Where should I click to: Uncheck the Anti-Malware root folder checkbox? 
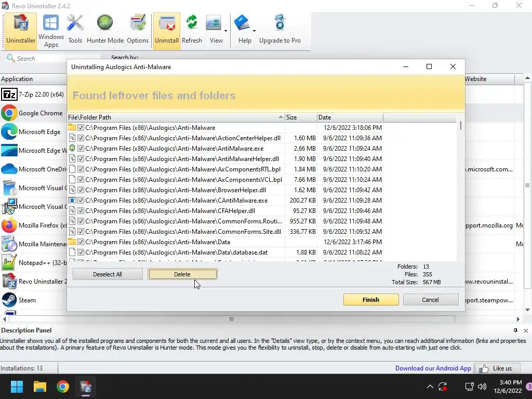click(x=81, y=128)
